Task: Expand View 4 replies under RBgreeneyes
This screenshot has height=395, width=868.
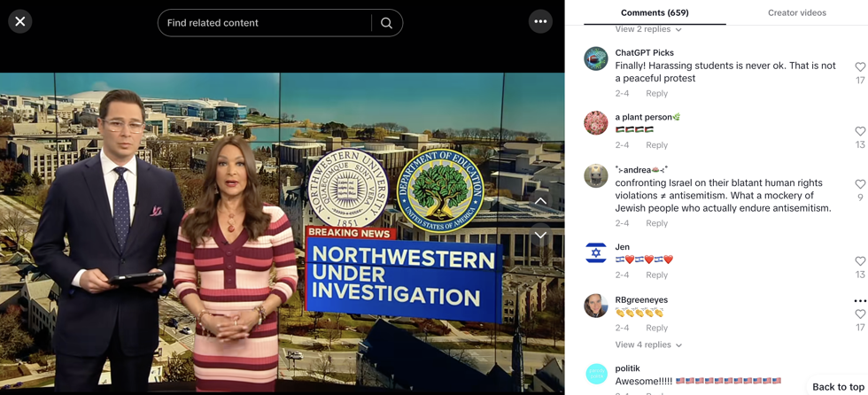Action: (648, 345)
